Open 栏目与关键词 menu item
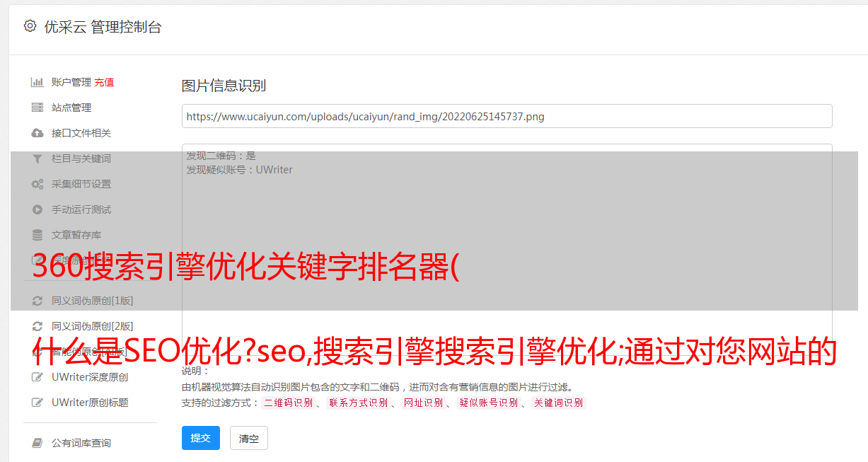 tap(81, 158)
